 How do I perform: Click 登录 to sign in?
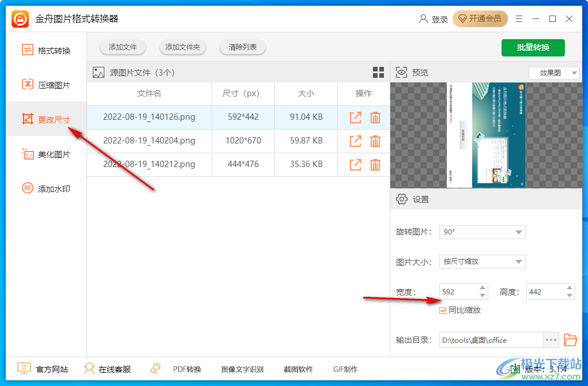point(439,18)
